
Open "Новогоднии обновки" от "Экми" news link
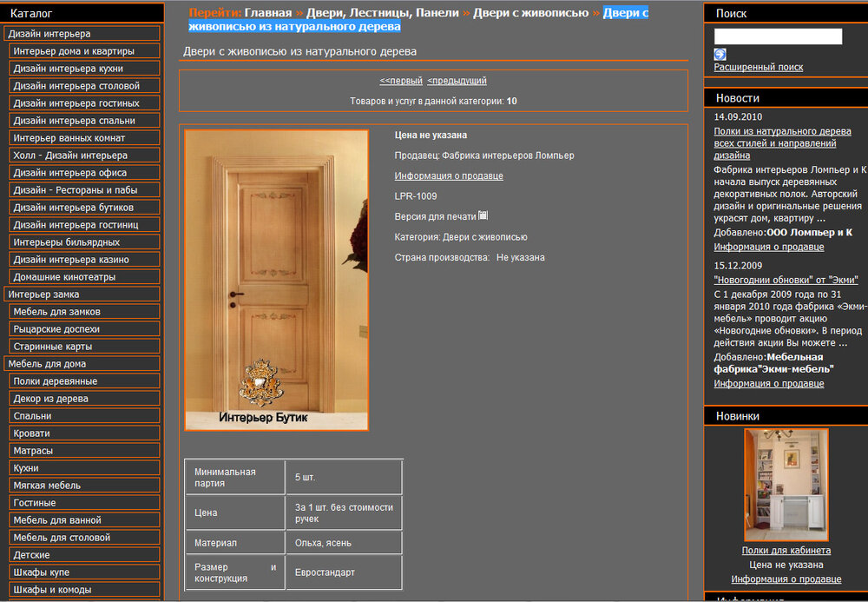(x=786, y=280)
